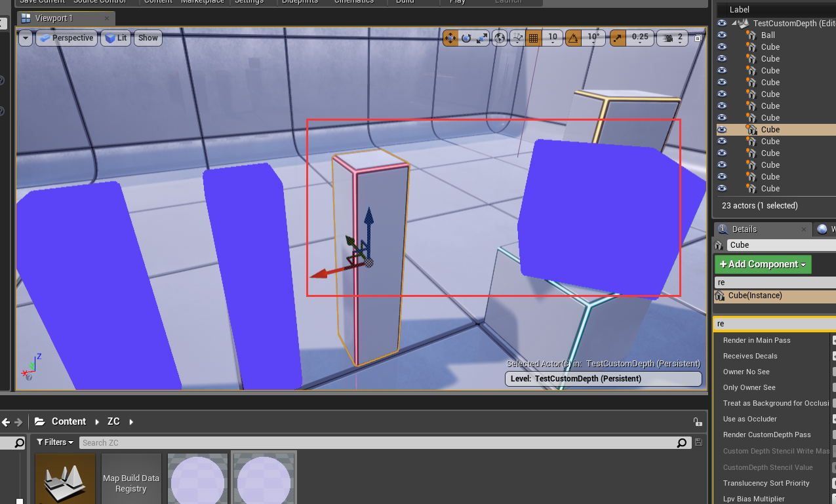The width and height of the screenshot is (836, 504).
Task: Click the magnifier icon in the Search ZC bar
Action: pyautogui.click(x=681, y=442)
